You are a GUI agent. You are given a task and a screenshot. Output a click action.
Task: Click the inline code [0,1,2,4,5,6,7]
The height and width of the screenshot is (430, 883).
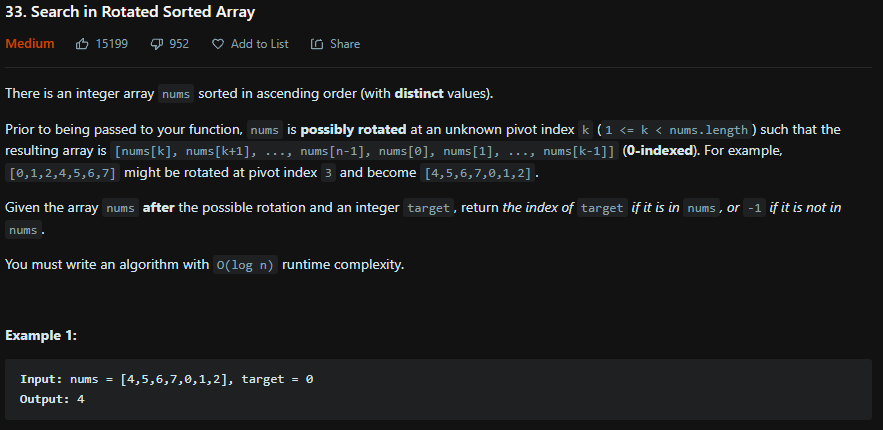(x=63, y=173)
